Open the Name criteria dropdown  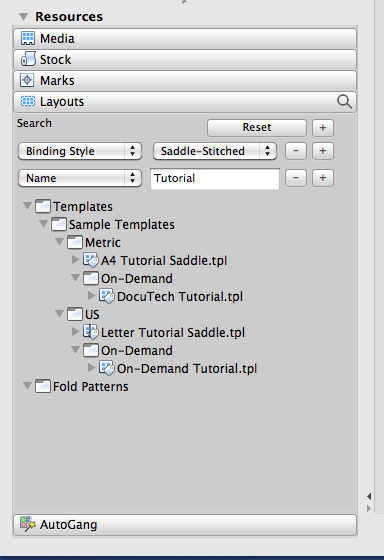[x=80, y=178]
